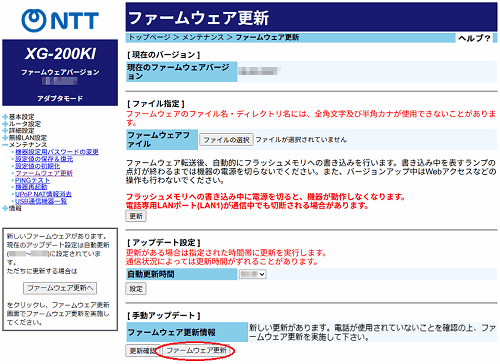Open ファームウェア更新 link in sidebar
Image resolution: width=500 pixels, height=364 pixels.
44,173
